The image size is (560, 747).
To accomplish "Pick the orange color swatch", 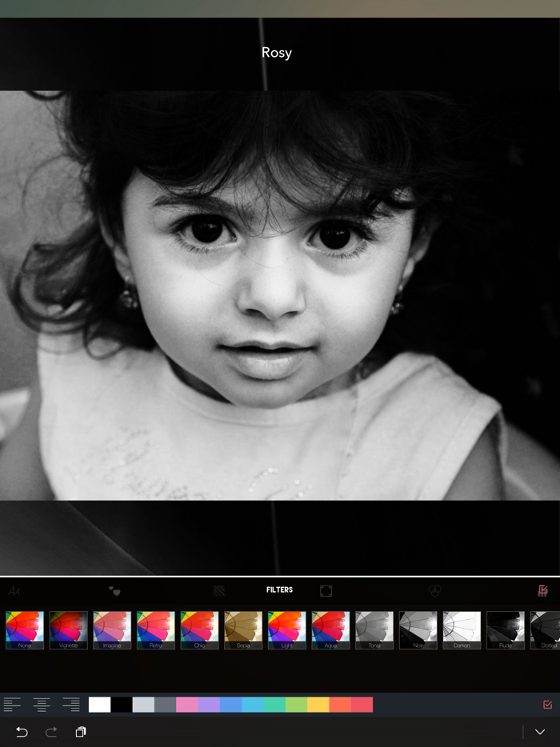I will [x=340, y=705].
